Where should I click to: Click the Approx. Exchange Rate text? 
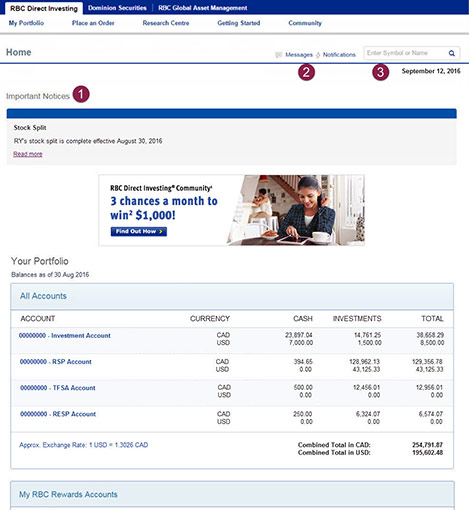[83, 445]
